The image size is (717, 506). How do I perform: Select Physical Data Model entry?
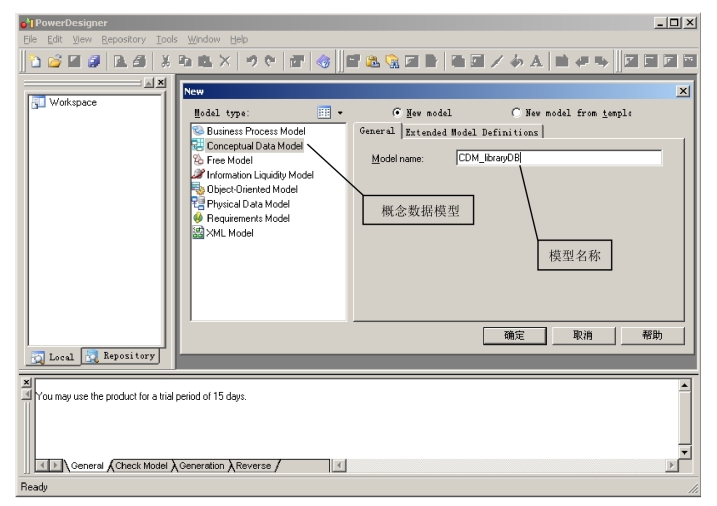point(248,204)
